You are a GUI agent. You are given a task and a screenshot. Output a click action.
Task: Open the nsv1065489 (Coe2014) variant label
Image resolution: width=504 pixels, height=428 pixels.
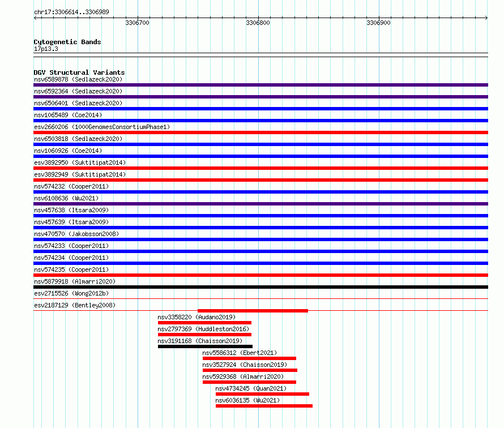pos(68,115)
